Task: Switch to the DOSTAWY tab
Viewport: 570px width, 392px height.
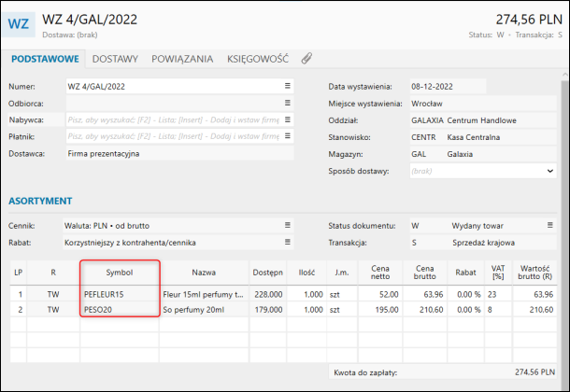Action: (x=115, y=59)
